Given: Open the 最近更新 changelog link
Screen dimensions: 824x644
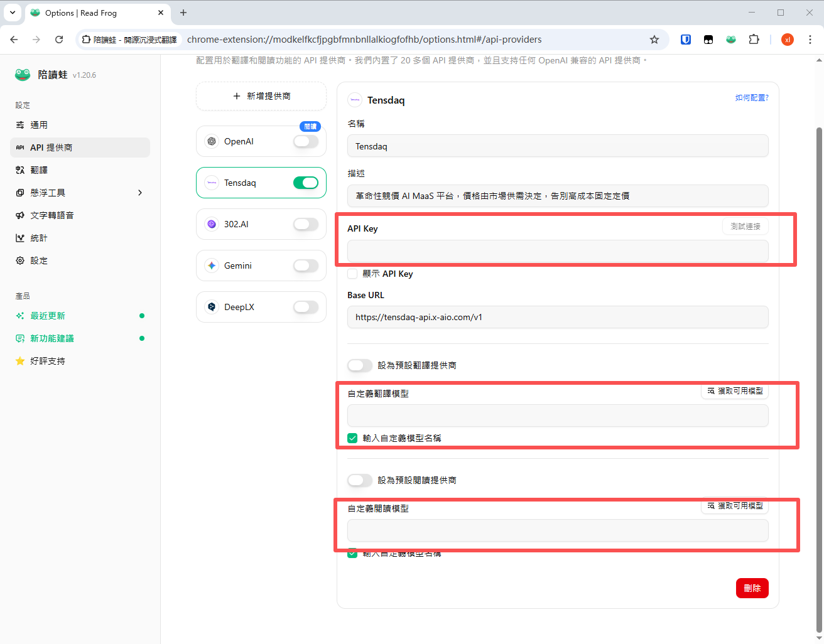Looking at the screenshot, I should [x=80, y=316].
